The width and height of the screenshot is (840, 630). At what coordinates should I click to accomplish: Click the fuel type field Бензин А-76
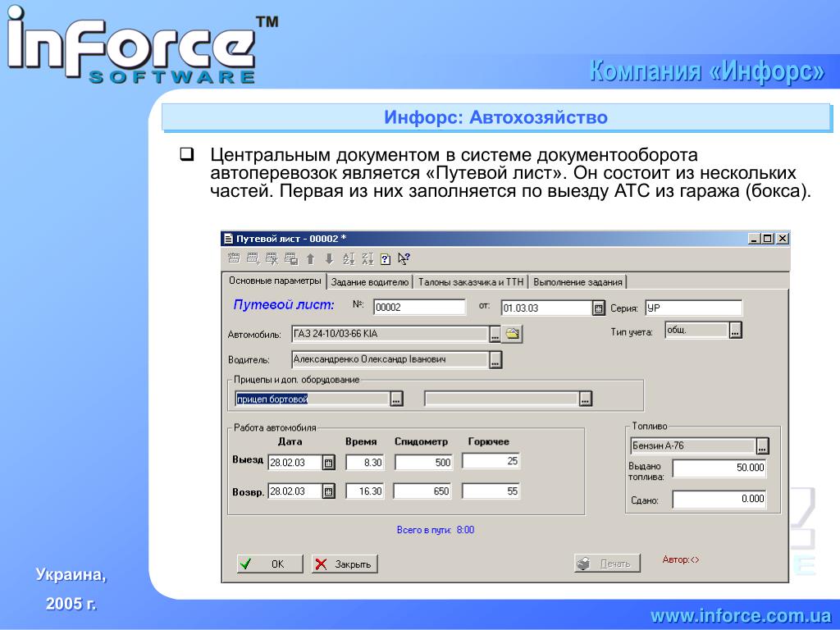tap(693, 445)
